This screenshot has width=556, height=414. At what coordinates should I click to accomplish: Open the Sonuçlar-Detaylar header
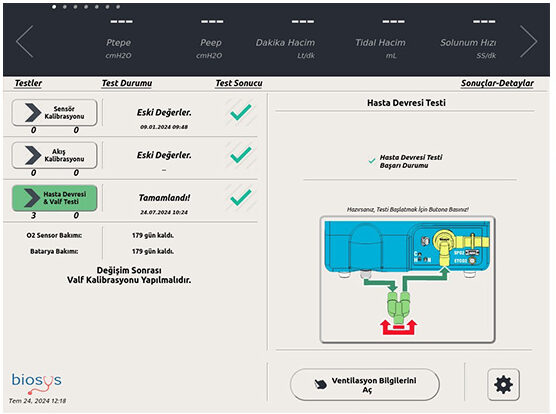[497, 83]
